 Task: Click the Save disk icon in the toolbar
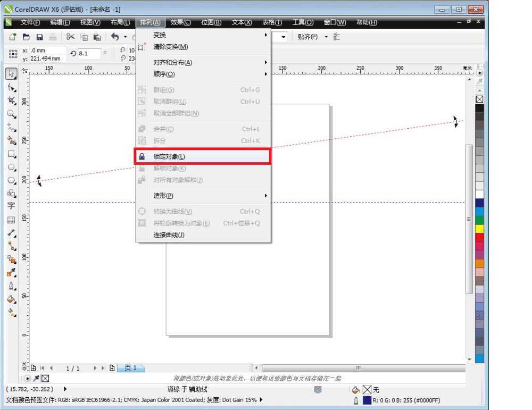[39, 37]
